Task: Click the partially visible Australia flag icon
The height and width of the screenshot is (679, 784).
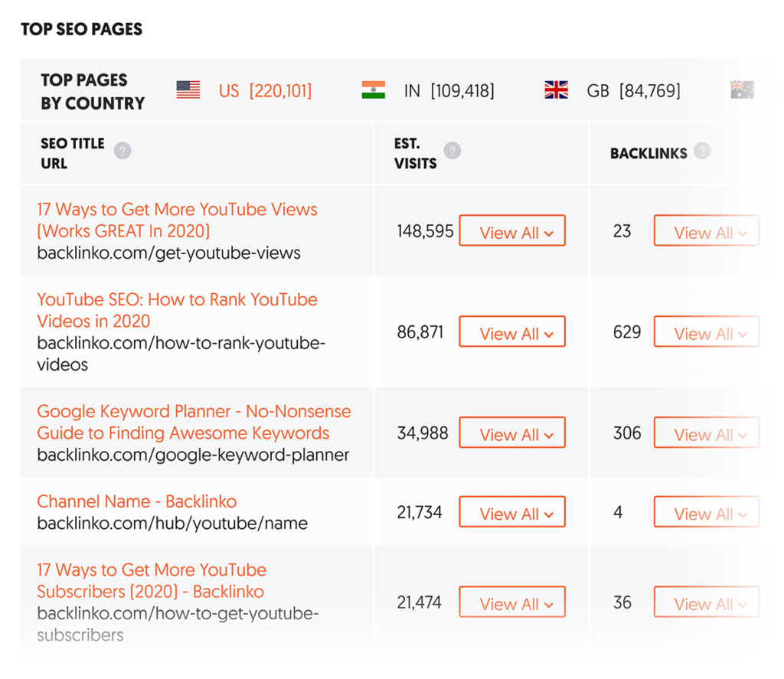Action: [742, 91]
